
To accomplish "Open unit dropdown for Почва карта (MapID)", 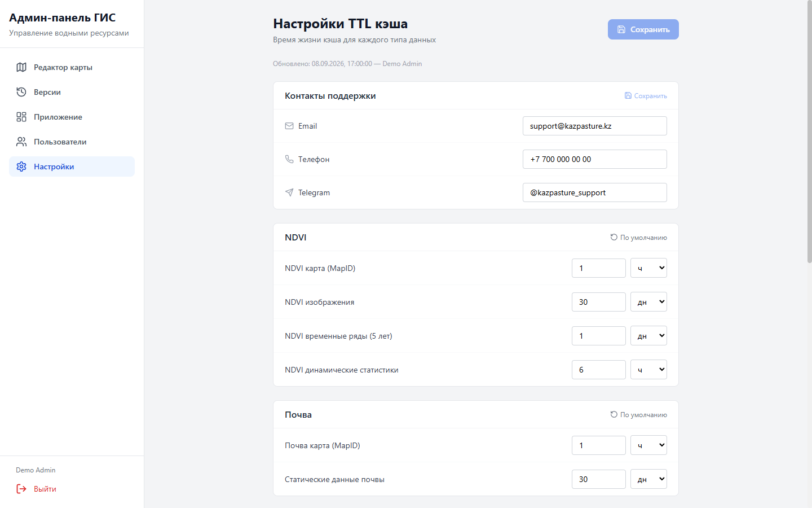I will pos(648,445).
